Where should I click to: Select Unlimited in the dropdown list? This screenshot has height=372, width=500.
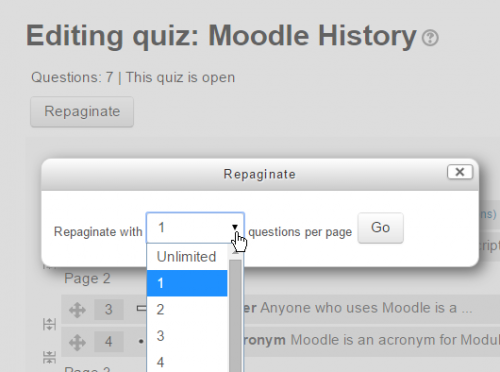(x=187, y=257)
